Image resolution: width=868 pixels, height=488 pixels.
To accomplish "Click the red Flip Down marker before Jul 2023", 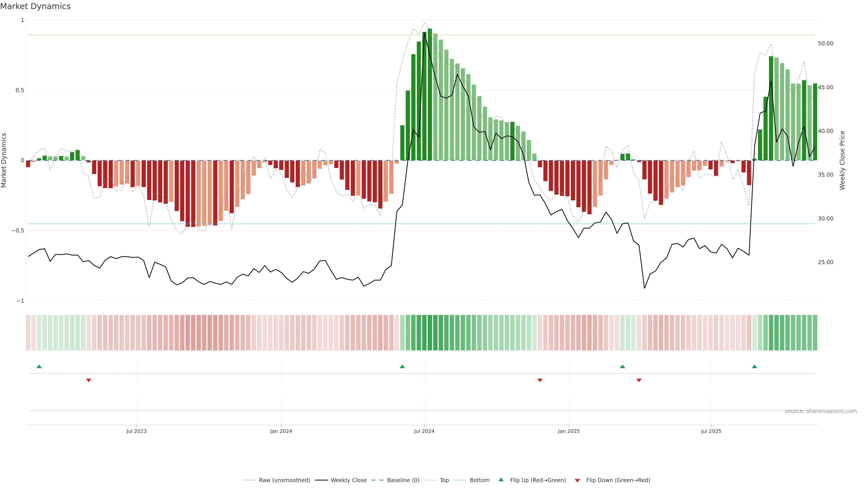I will tap(89, 380).
